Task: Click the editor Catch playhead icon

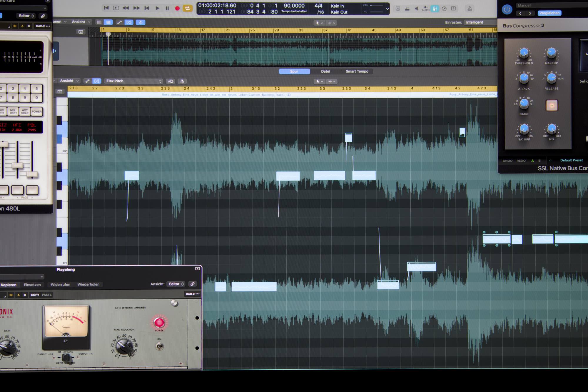Action: coord(182,81)
